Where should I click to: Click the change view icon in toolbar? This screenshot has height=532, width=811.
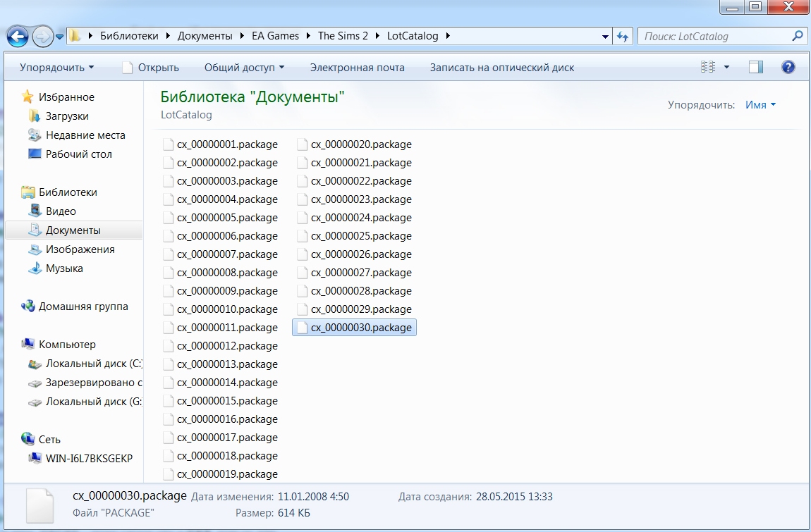pos(708,68)
